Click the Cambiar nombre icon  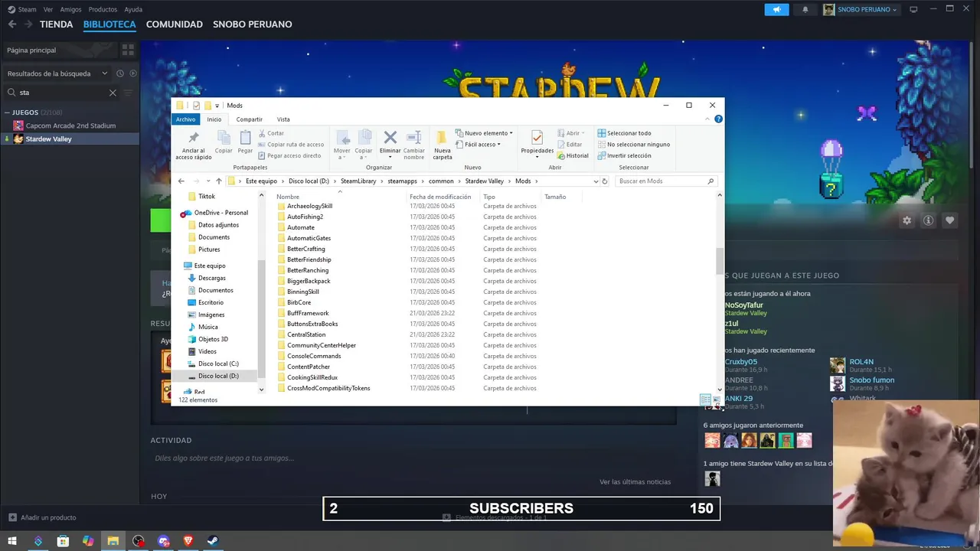414,138
